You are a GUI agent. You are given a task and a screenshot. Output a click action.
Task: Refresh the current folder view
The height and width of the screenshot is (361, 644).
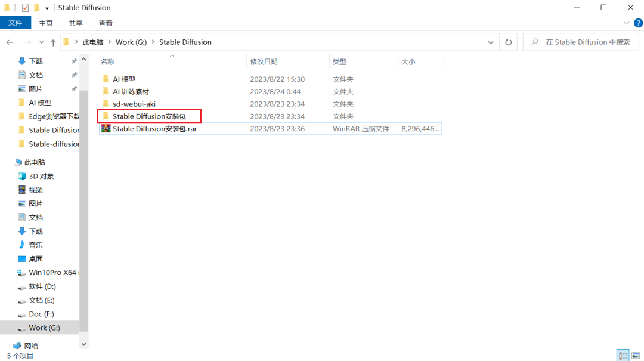point(509,42)
